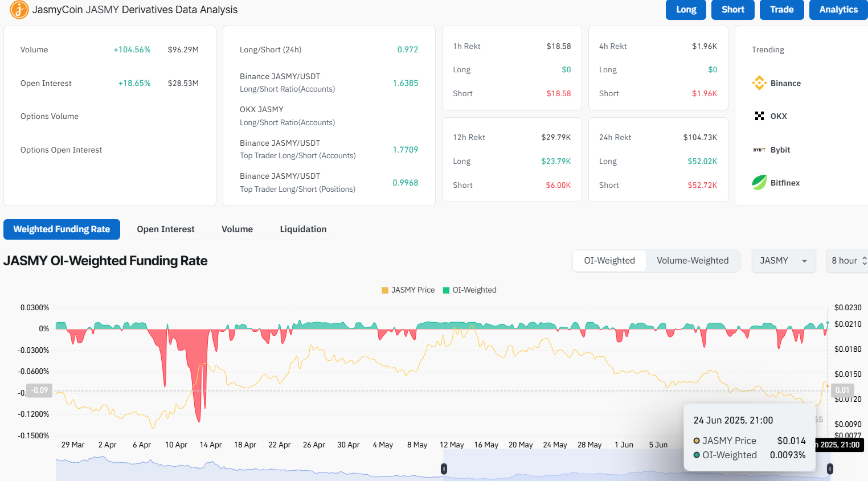The height and width of the screenshot is (481, 868).
Task: Click Volume value $96.29M
Action: pyautogui.click(x=183, y=50)
